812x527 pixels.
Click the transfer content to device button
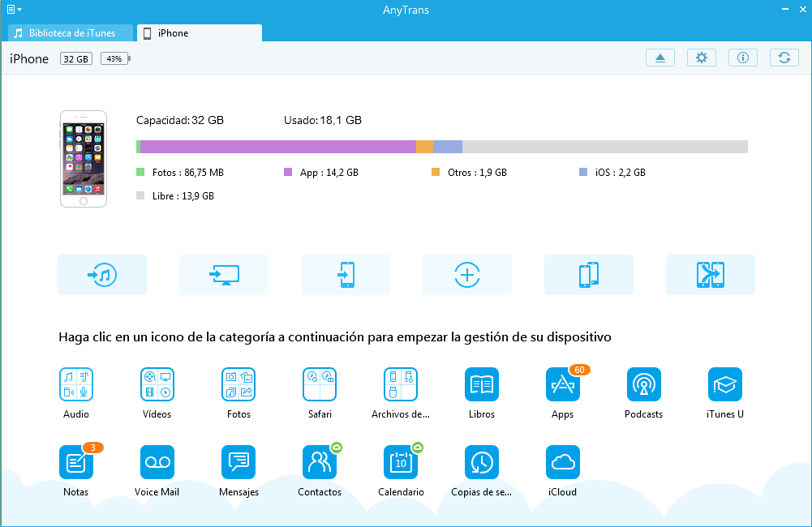tap(346, 274)
